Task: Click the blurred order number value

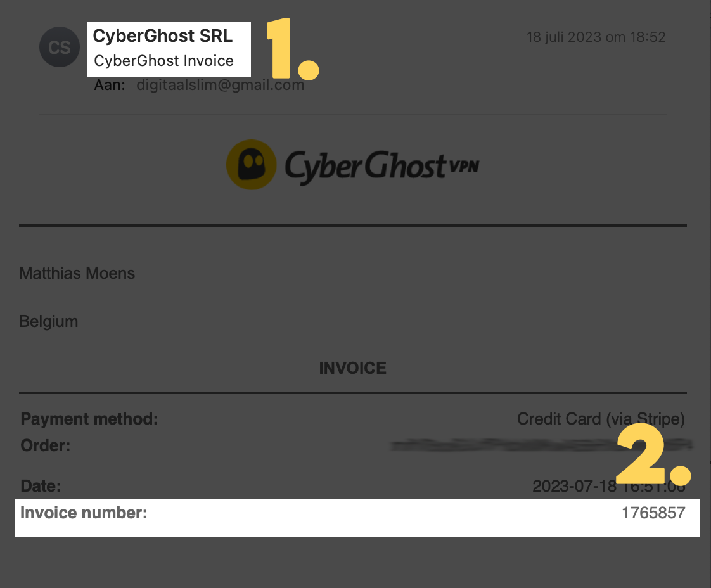Action: 541,445
